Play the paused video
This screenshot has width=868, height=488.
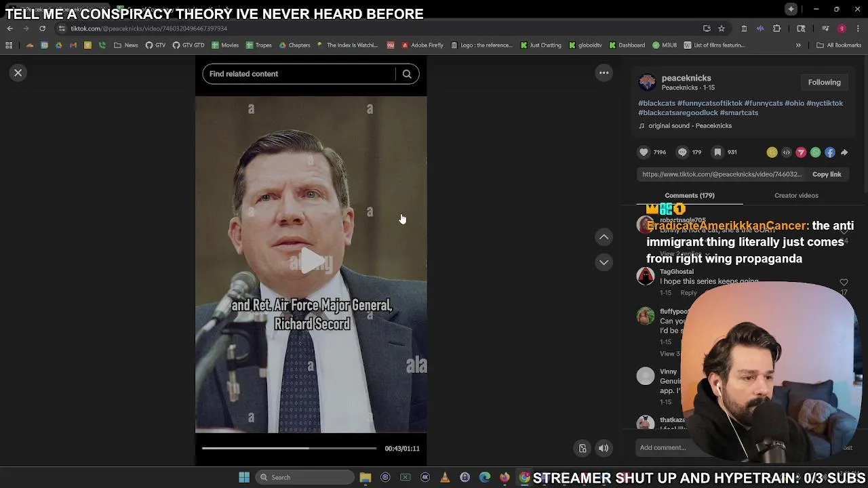pos(311,262)
